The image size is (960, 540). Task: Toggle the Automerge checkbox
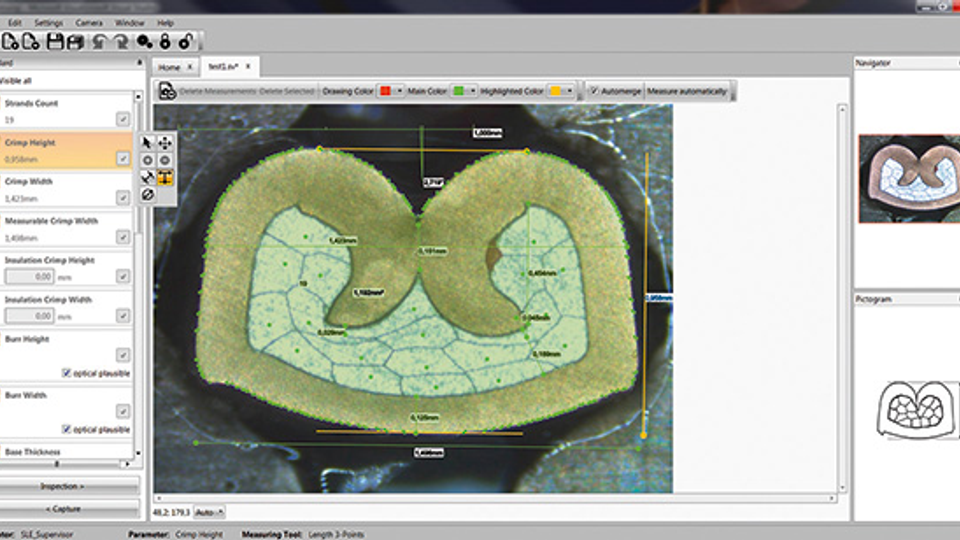tap(594, 91)
